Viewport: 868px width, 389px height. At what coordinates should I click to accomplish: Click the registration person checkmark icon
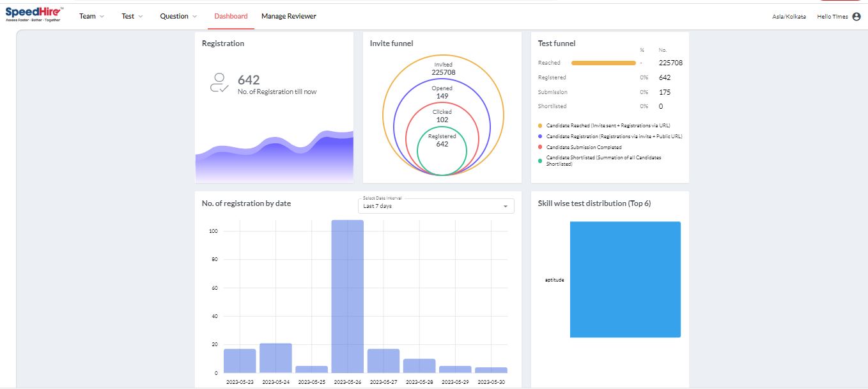[219, 84]
